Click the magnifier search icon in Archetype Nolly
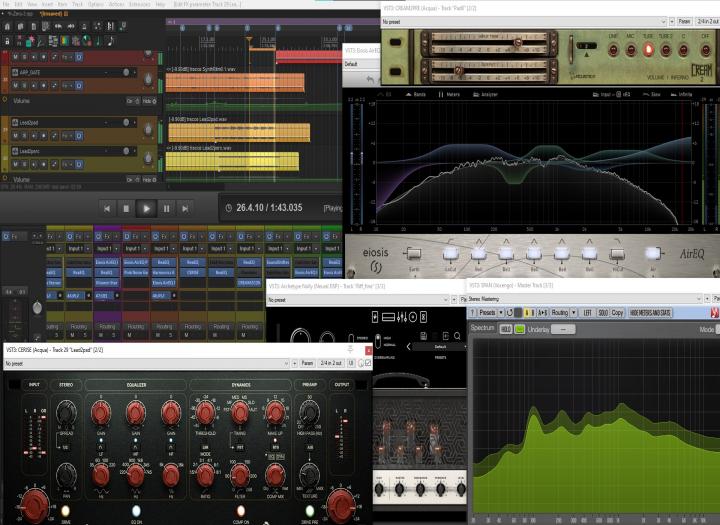The width and height of the screenshot is (720, 525). tap(457, 336)
